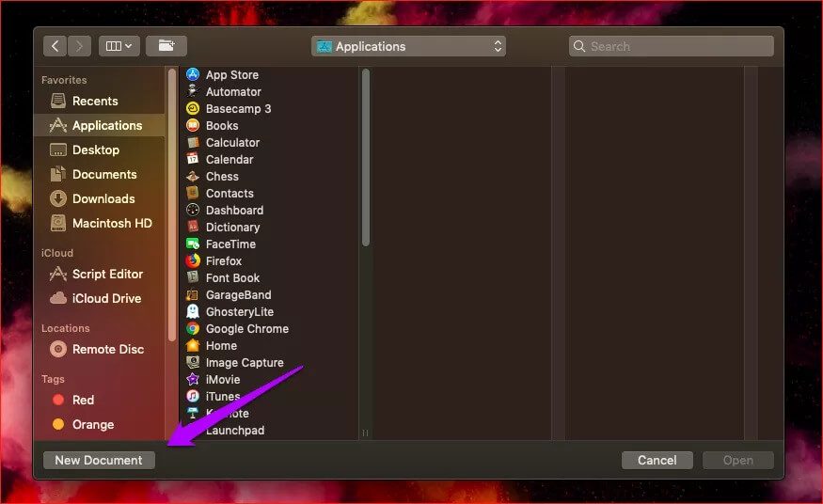
Task: Select the Firefox list entry
Action: [269, 260]
